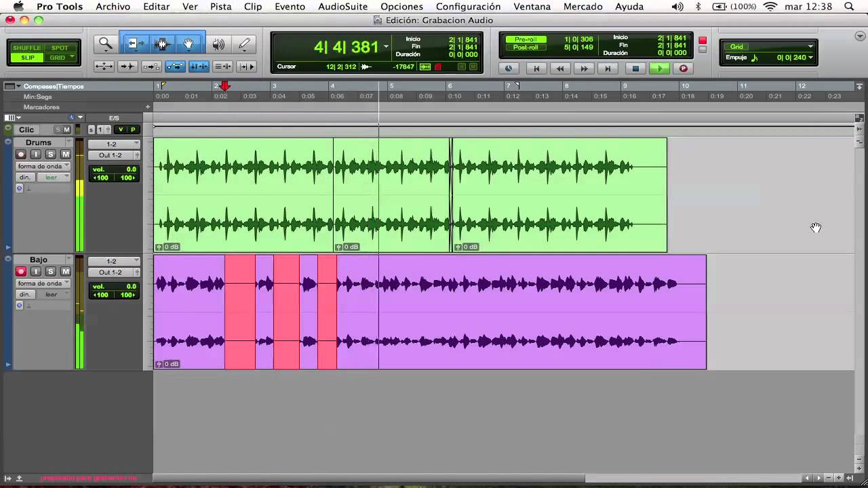This screenshot has height=488, width=868.
Task: Open the Archivo menu
Action: tap(113, 7)
